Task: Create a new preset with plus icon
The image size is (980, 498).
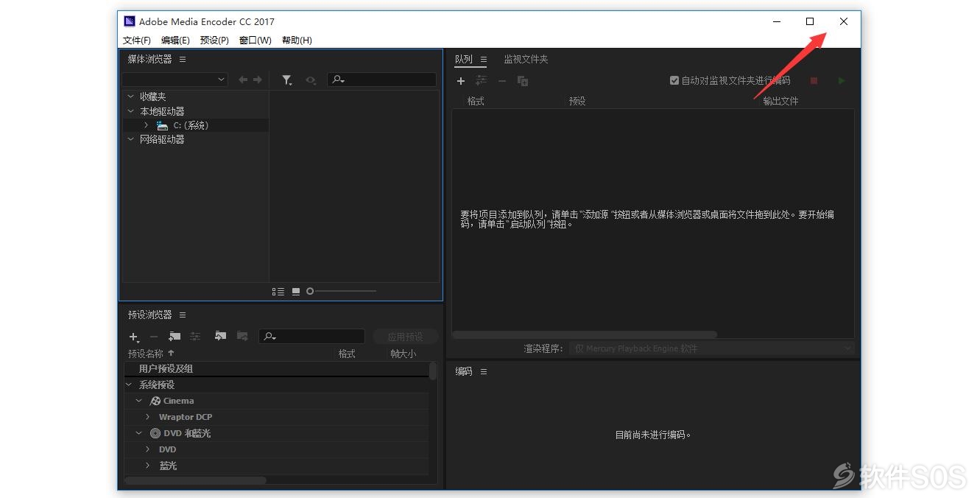Action: tap(134, 337)
